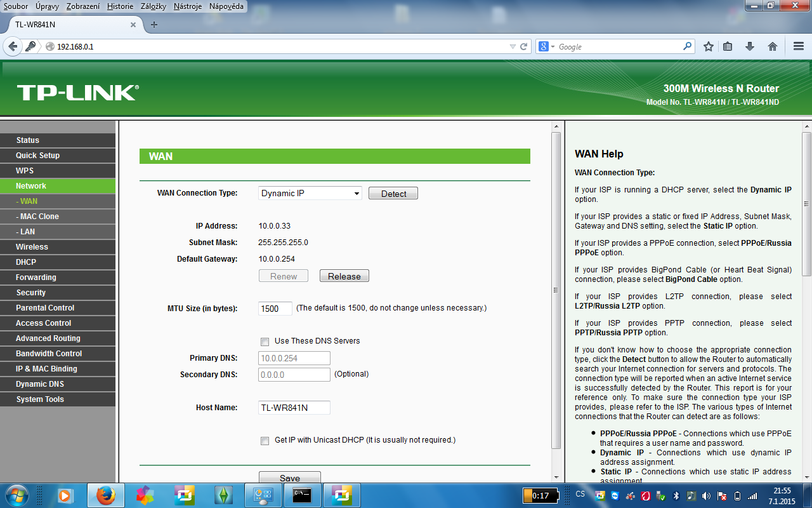The image size is (812, 508).
Task: Open the Zobrazení menu
Action: [x=84, y=6]
